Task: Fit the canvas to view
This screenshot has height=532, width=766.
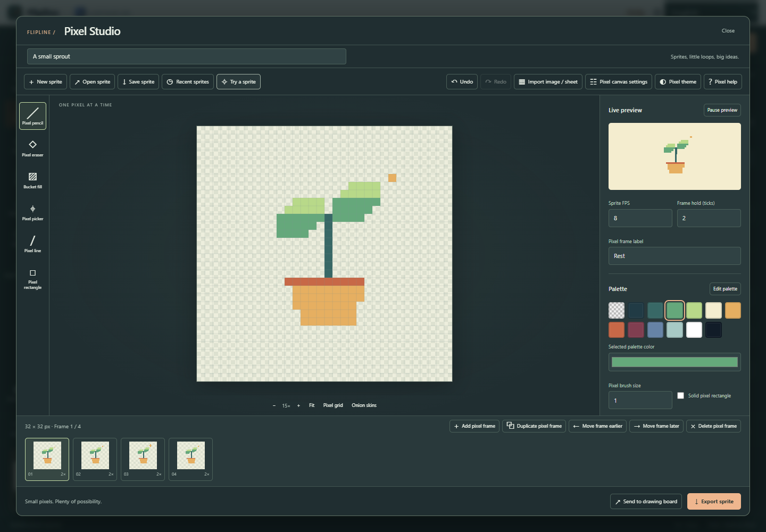Action: pos(312,405)
